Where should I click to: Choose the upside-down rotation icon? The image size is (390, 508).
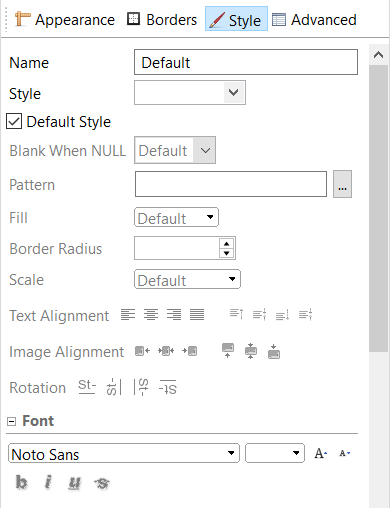(x=168, y=387)
